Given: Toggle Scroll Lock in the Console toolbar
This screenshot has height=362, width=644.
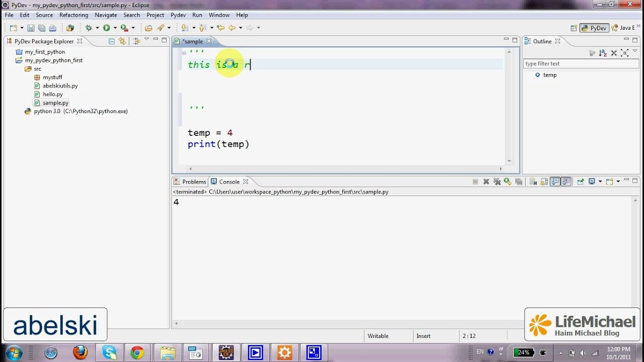Looking at the screenshot, I should [544, 182].
